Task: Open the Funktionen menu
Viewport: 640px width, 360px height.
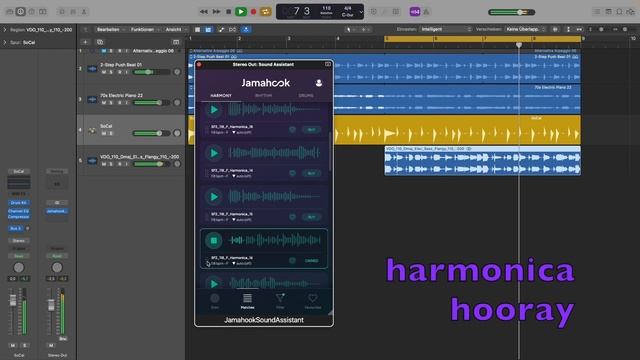Action: tap(144, 29)
